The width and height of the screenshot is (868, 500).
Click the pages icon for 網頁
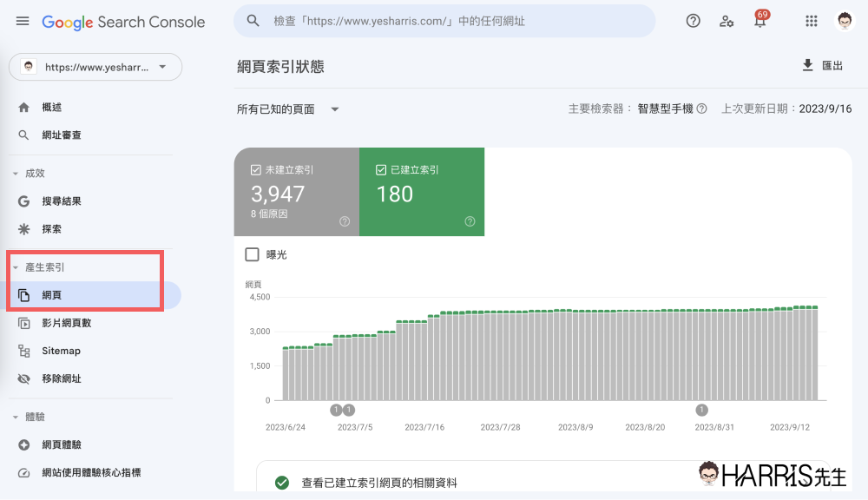point(23,295)
